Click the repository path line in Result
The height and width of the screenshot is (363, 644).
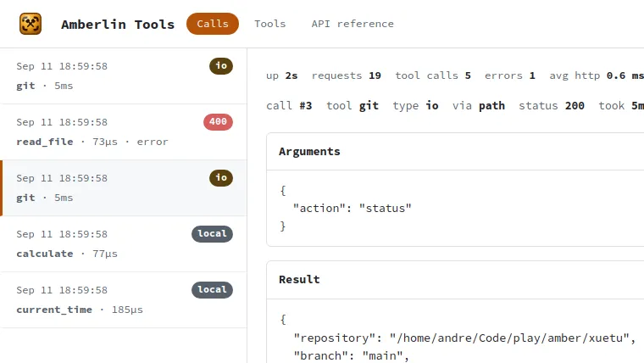(x=464, y=338)
